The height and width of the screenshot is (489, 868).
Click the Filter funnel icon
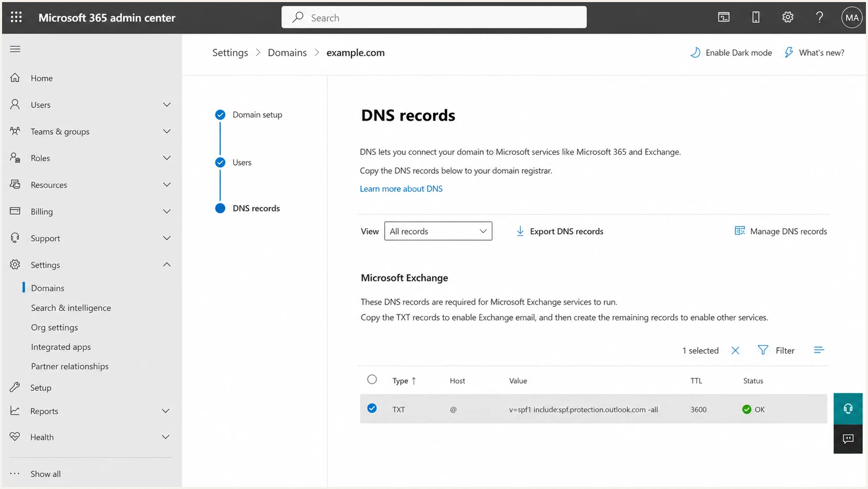[763, 350]
